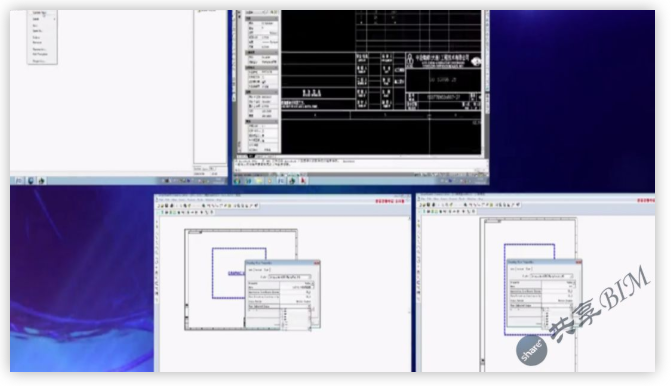The image size is (671, 386).
Task: Close the properties dialog in bottom-middle window
Action: pos(317,263)
